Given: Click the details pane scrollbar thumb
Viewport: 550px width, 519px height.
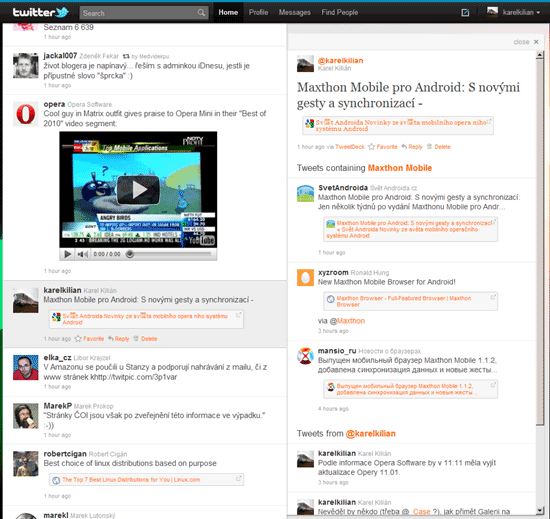Looking at the screenshot, I should [540, 242].
